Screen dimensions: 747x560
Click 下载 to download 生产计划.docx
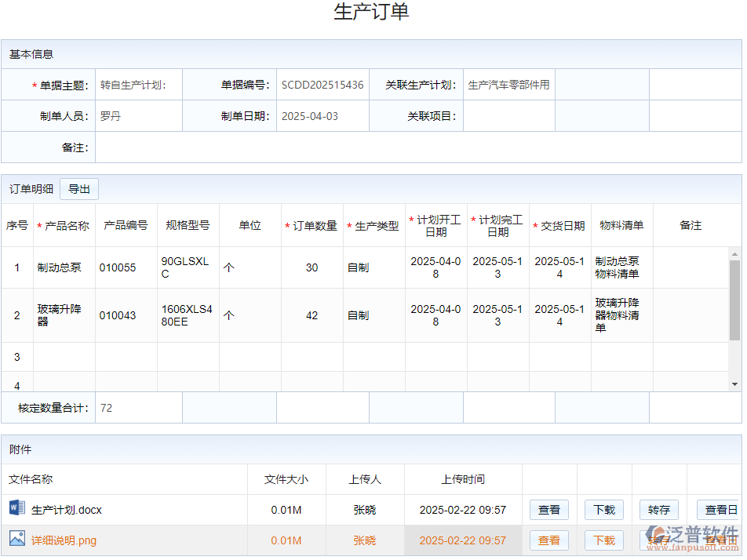[x=603, y=510]
